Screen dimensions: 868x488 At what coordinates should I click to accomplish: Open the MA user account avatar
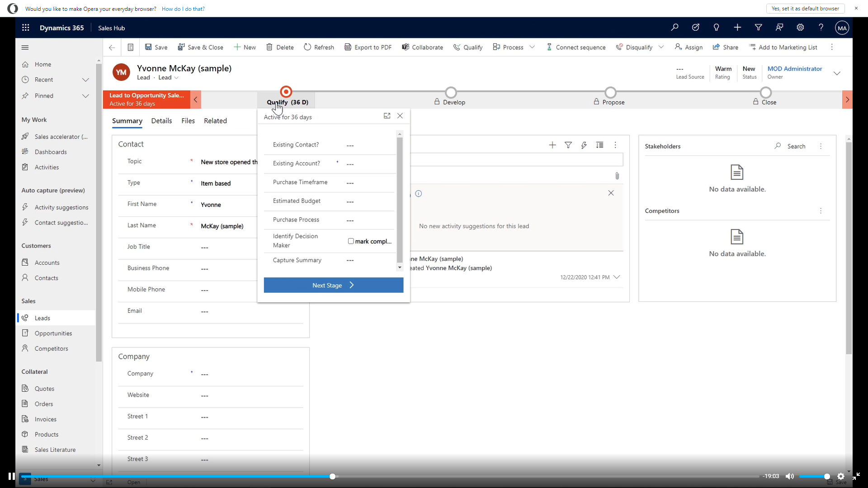click(x=842, y=28)
